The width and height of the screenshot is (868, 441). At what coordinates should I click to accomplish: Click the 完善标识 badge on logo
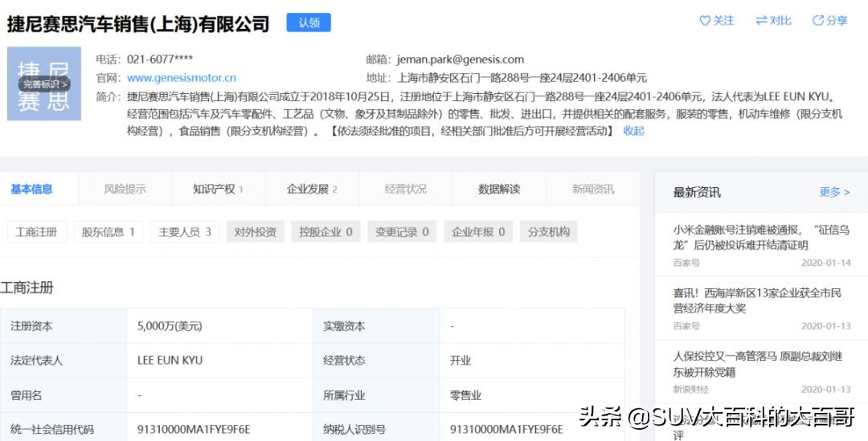[x=44, y=84]
